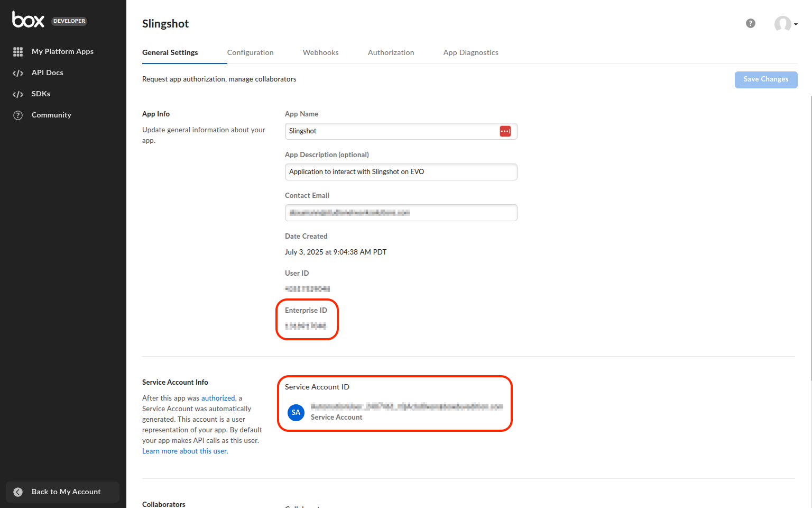812x508 pixels.
Task: Click the Service Account ID label
Action: [317, 387]
